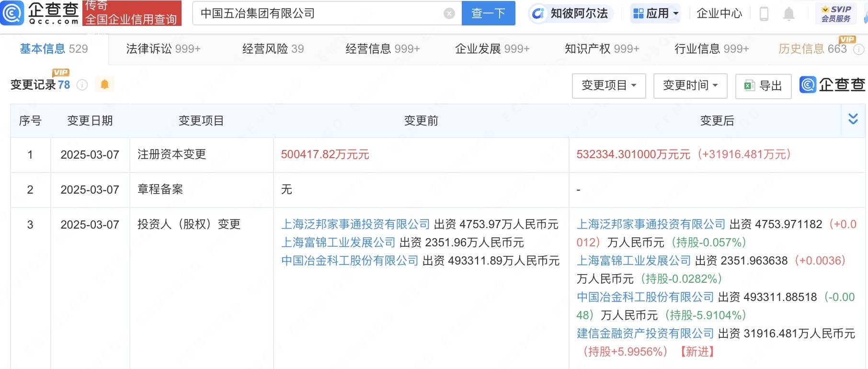Click 变更后 column header

click(717, 121)
